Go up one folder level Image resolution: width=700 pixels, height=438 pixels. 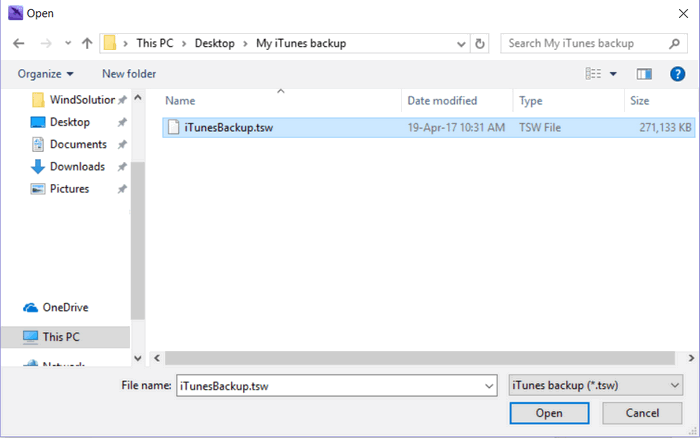tap(87, 43)
